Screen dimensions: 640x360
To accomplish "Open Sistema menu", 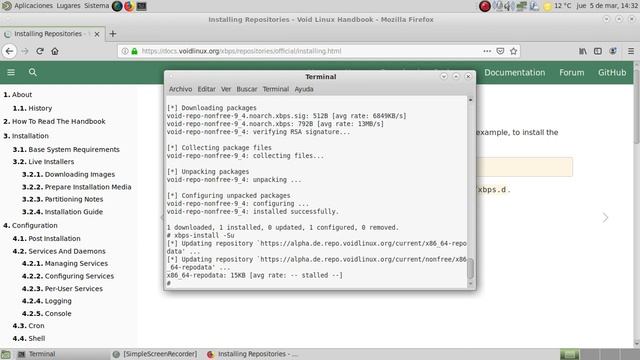I will 97,6.
